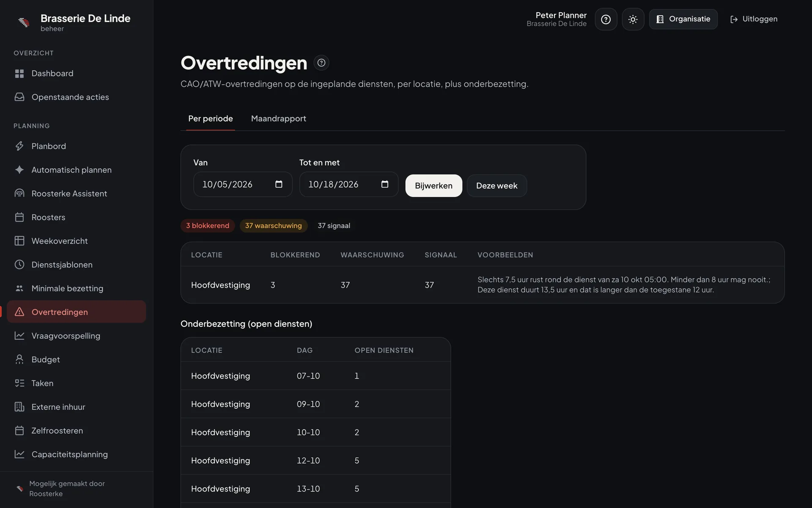Click the Planbord lightning icon

[x=19, y=146]
